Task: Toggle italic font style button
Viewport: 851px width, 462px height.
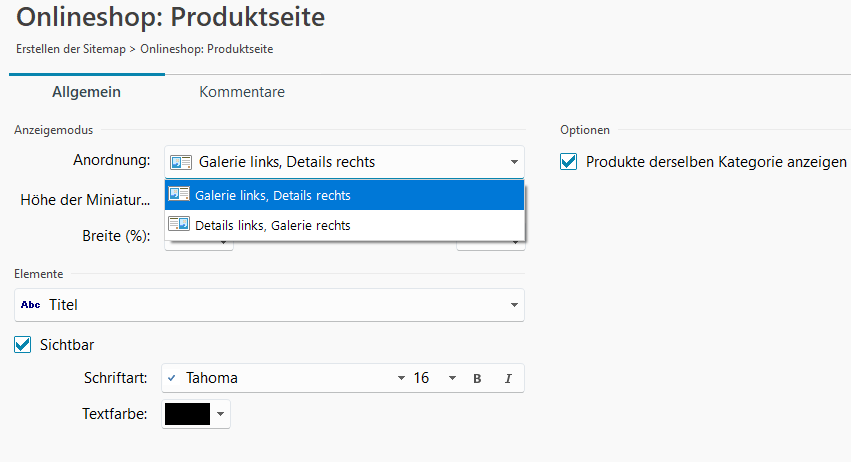Action: pos(508,378)
